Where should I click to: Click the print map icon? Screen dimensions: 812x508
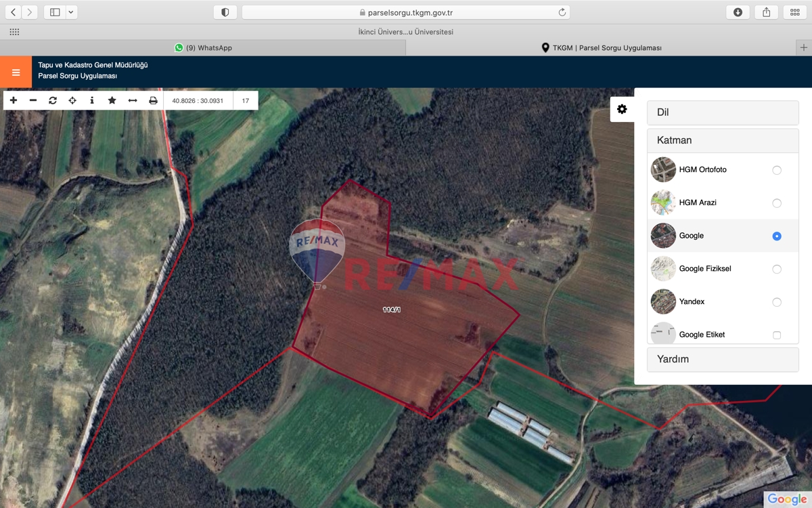coord(153,100)
